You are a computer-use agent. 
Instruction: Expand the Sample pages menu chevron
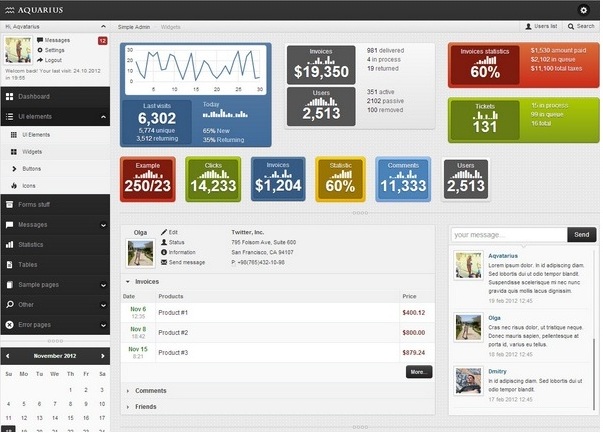tap(103, 285)
